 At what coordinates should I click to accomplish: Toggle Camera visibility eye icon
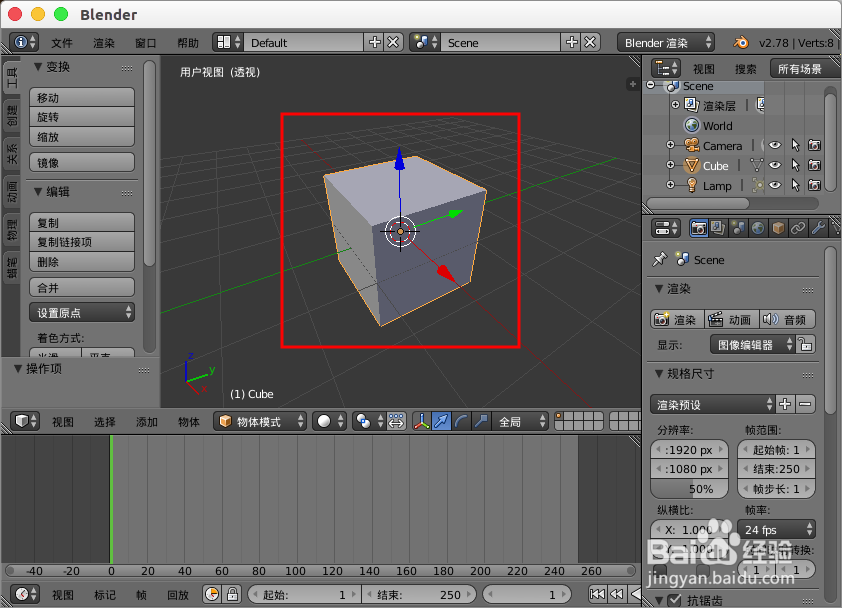coord(774,146)
